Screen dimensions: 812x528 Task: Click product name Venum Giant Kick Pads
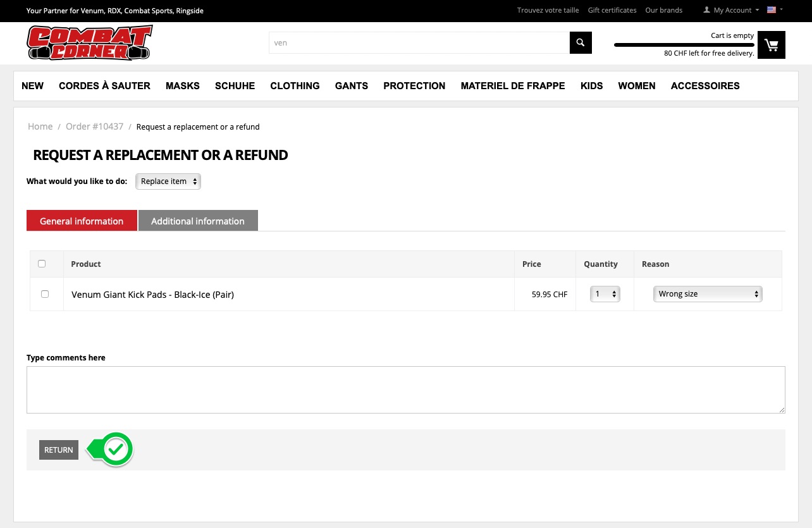tap(152, 295)
